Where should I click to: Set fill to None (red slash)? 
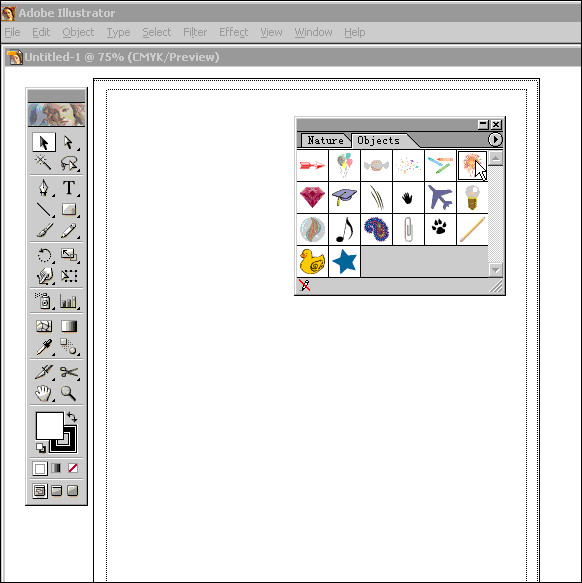point(73,468)
